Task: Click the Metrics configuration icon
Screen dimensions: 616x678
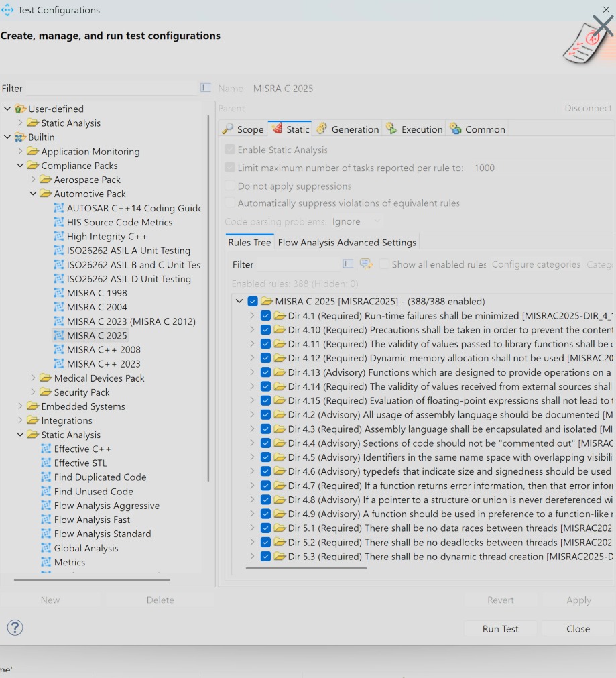Action: tap(46, 562)
